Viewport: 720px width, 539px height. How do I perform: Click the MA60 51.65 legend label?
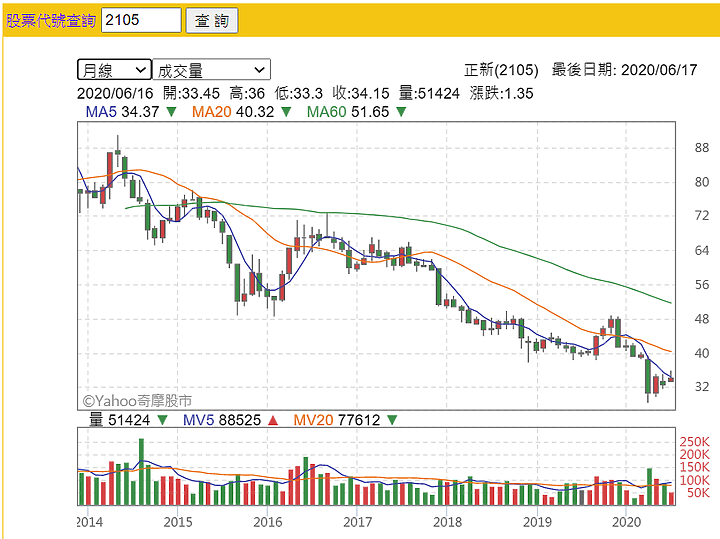348,112
